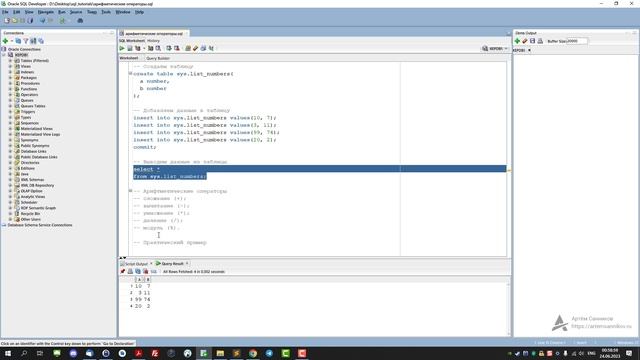Select the Query Result tab

[x=172, y=264]
